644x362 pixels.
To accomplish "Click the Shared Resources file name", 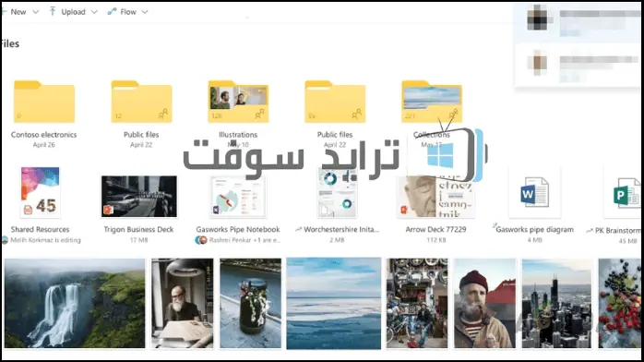I will pos(40,229).
